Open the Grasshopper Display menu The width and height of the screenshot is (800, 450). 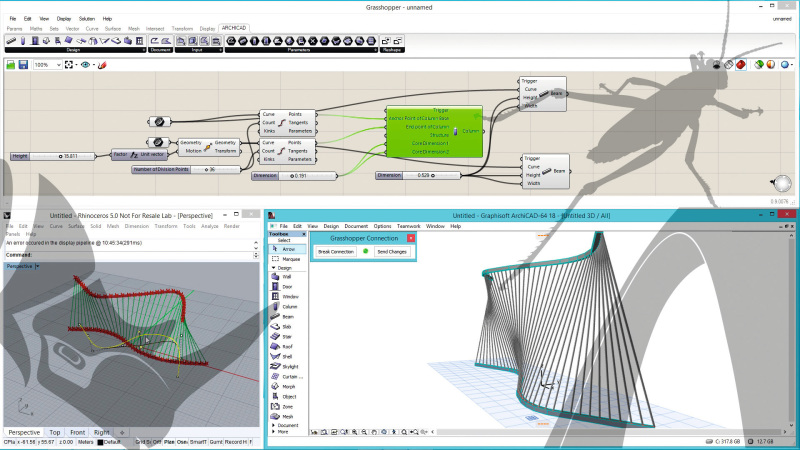click(x=64, y=19)
